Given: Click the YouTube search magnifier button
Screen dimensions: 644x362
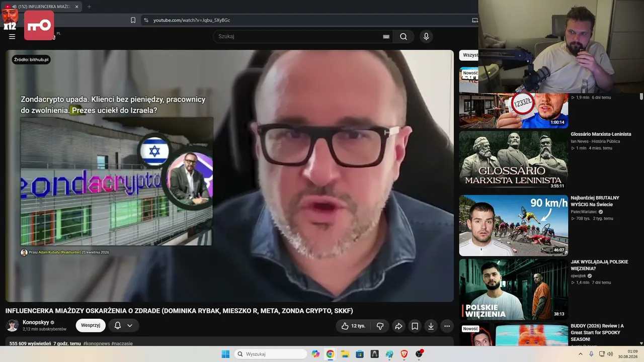Looking at the screenshot, I should [x=404, y=36].
